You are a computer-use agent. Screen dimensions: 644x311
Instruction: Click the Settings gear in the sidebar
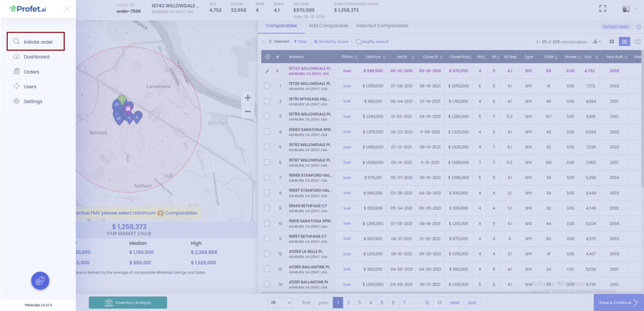17,101
